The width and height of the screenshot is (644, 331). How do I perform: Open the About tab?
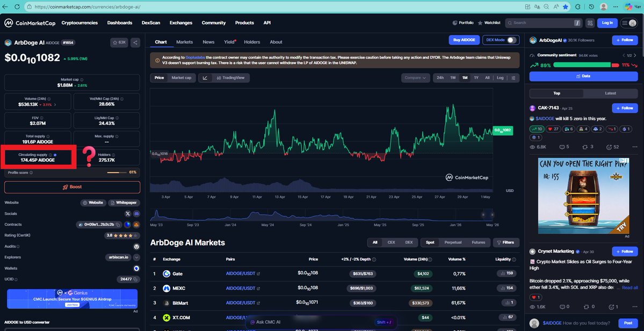click(x=276, y=42)
